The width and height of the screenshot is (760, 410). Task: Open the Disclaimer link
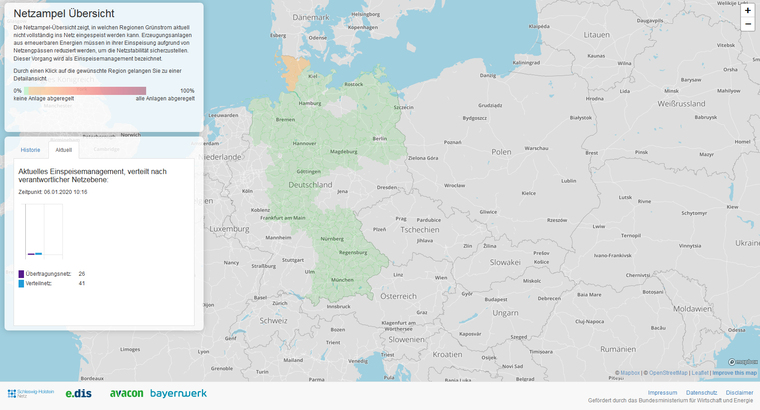click(739, 392)
